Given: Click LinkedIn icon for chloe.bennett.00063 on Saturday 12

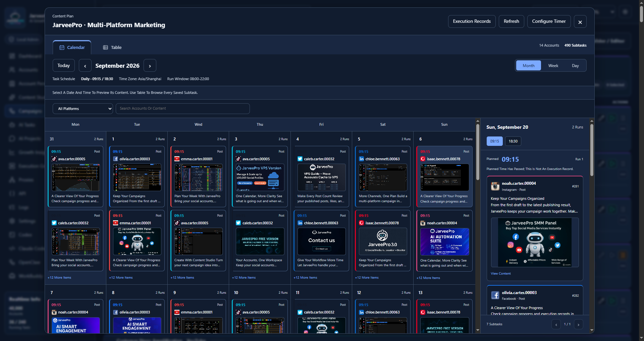Looking at the screenshot, I should pos(361,312).
